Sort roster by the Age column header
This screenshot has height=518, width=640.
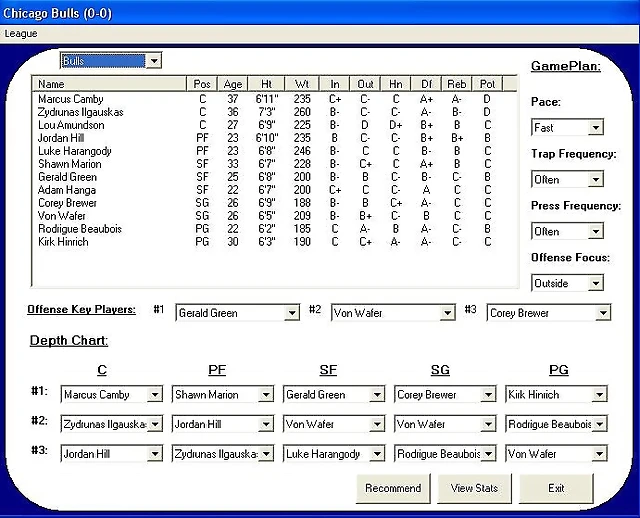[233, 84]
